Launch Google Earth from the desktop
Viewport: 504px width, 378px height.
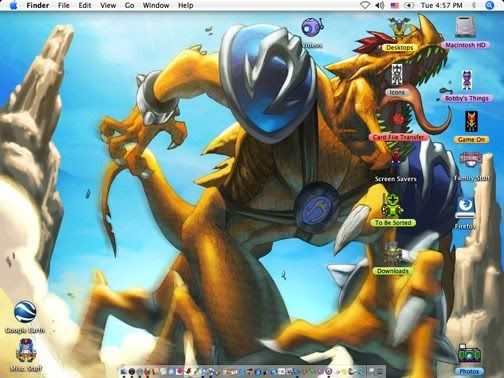tap(25, 312)
